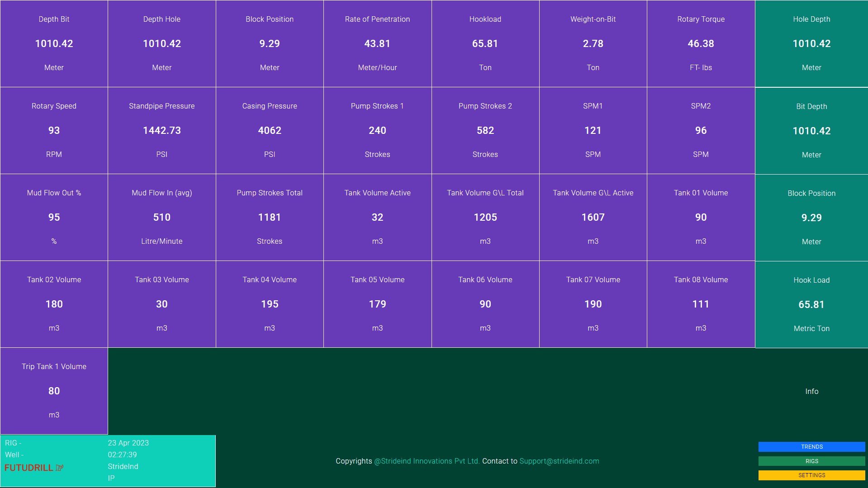Select the Tank 05 Volume tile
Viewport: 868px width, 488px height.
(x=377, y=304)
